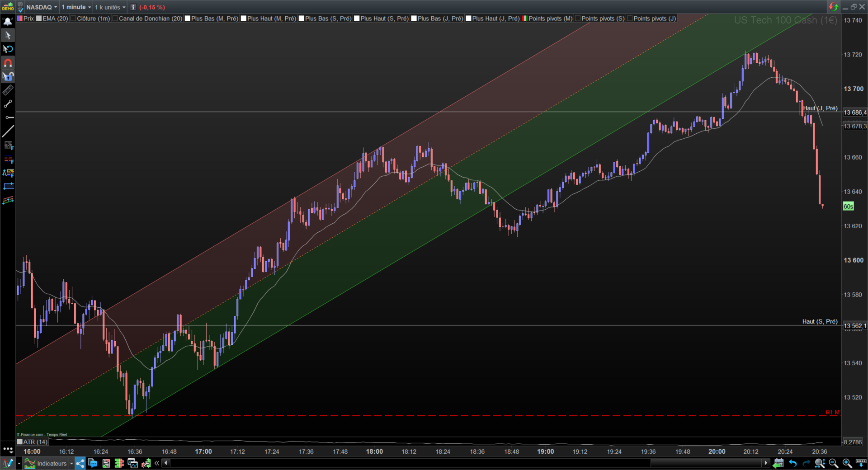Redo the chart action

pyautogui.click(x=806, y=463)
